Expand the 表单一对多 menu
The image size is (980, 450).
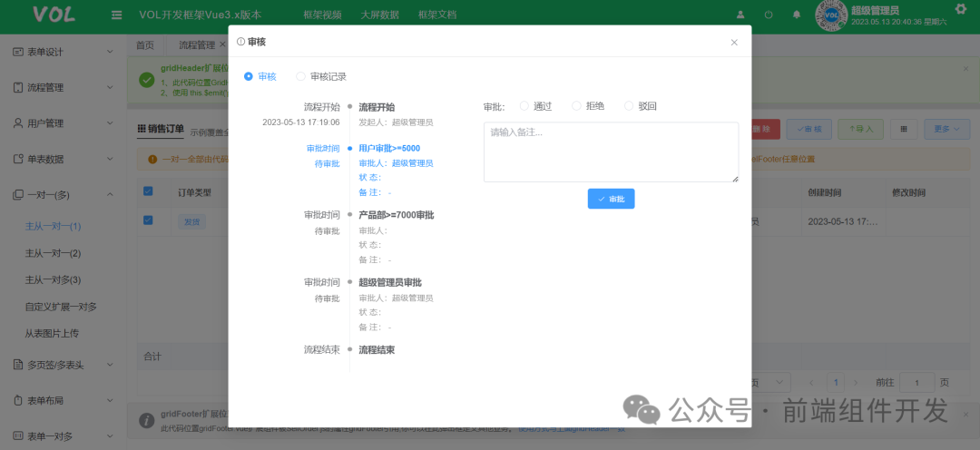click(110, 435)
